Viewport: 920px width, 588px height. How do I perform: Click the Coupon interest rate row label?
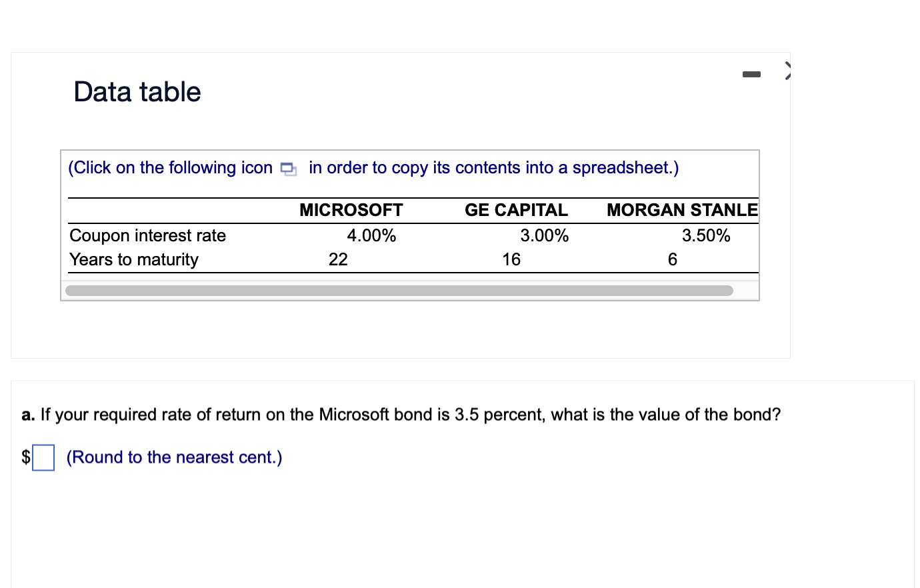click(x=147, y=235)
